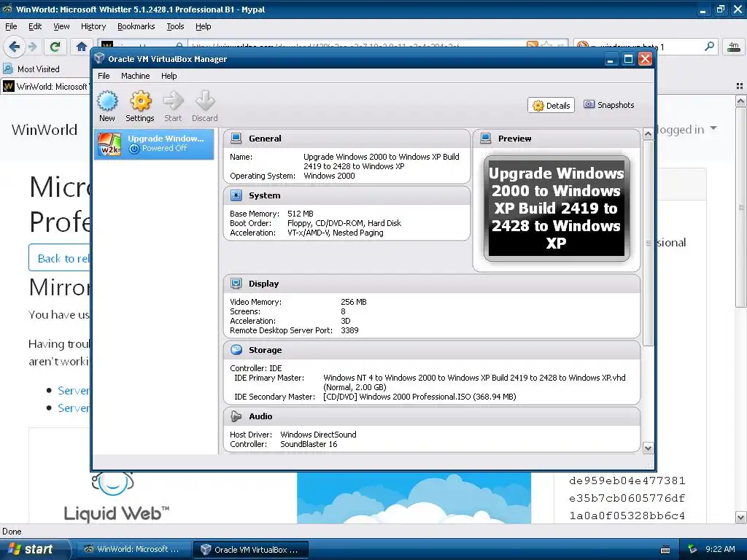Click the Back to release button on WinWorld
This screenshot has height=560, width=747.
point(60,258)
